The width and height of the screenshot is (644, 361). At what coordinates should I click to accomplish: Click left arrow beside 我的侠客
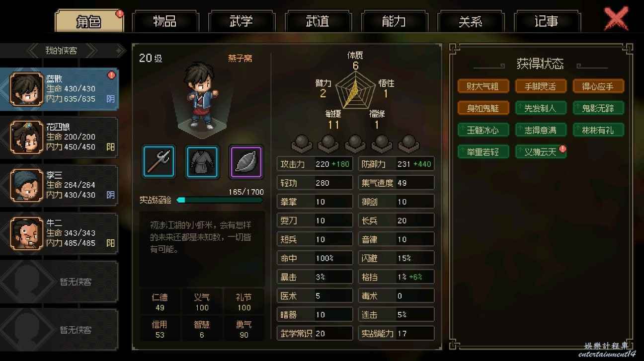(x=33, y=50)
